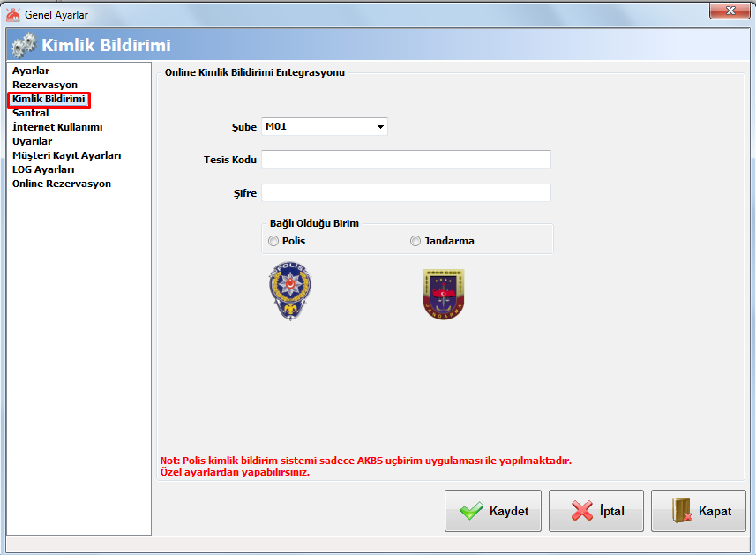Screen dimensions: 756x555
Task: Open Müşteri Kayıt Ayarları
Action: (66, 155)
